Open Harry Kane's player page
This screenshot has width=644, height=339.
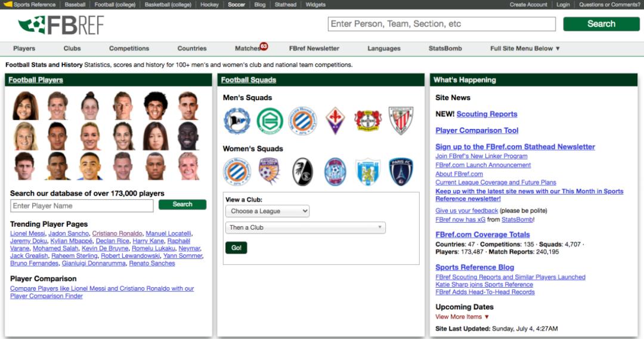point(148,241)
